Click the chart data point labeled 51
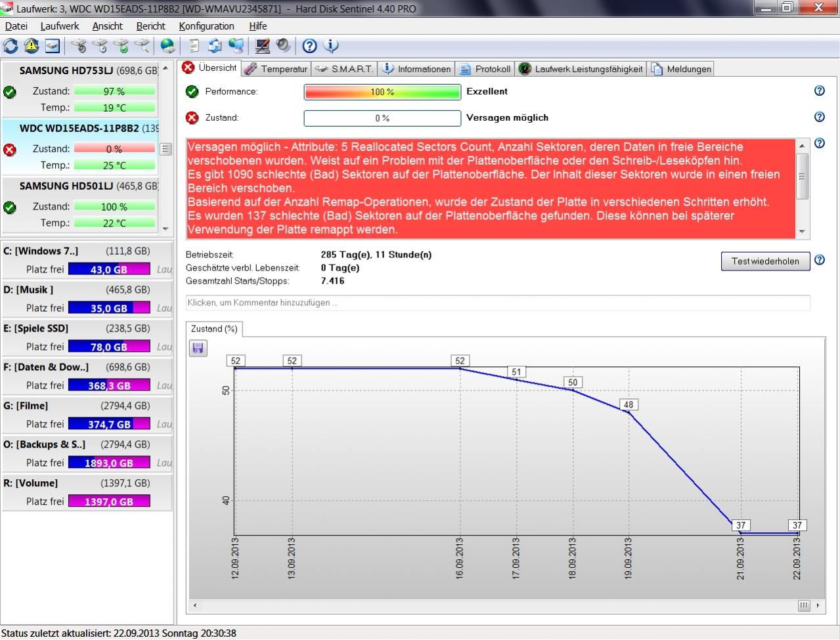 click(516, 372)
